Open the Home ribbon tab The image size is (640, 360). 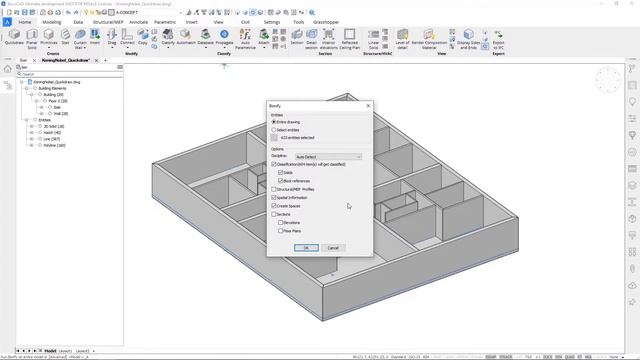click(x=24, y=22)
